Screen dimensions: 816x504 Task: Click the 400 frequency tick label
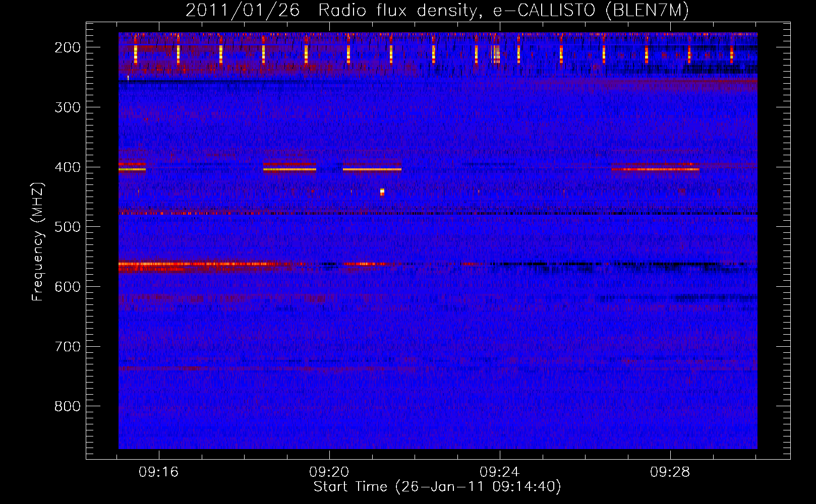68,167
